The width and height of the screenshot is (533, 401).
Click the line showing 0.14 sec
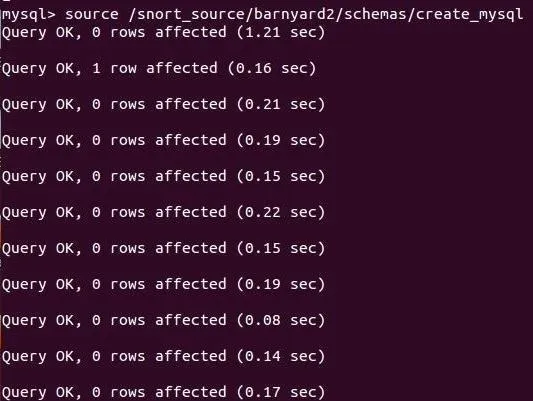click(x=164, y=356)
